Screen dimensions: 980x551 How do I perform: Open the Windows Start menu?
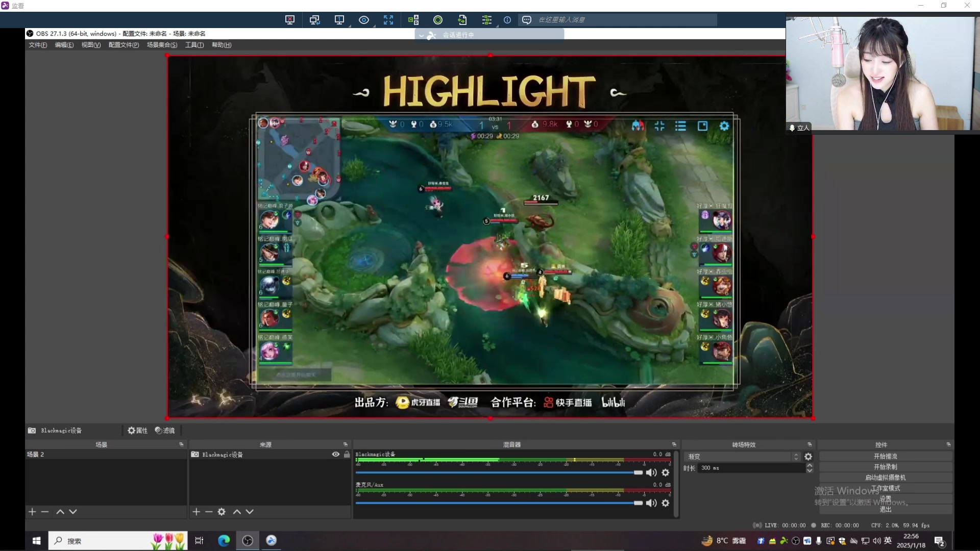click(36, 541)
